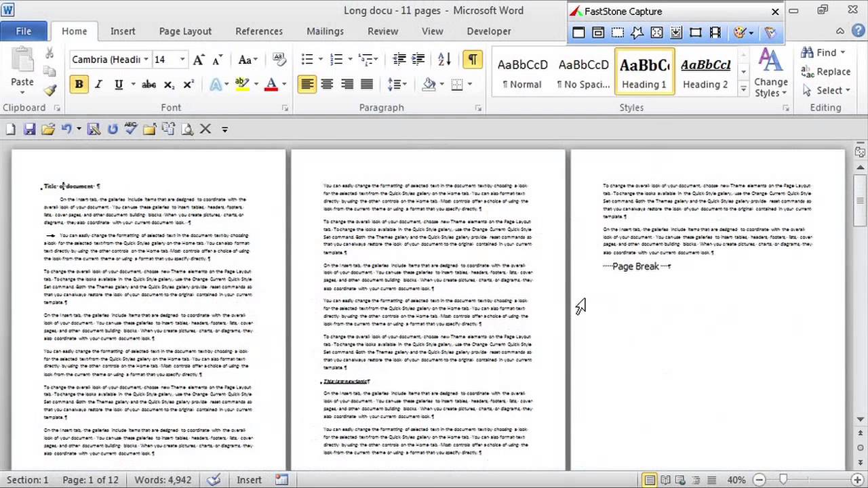This screenshot has width=868, height=488.
Task: Toggle Show/Hide paragraph marks
Action: click(x=473, y=60)
